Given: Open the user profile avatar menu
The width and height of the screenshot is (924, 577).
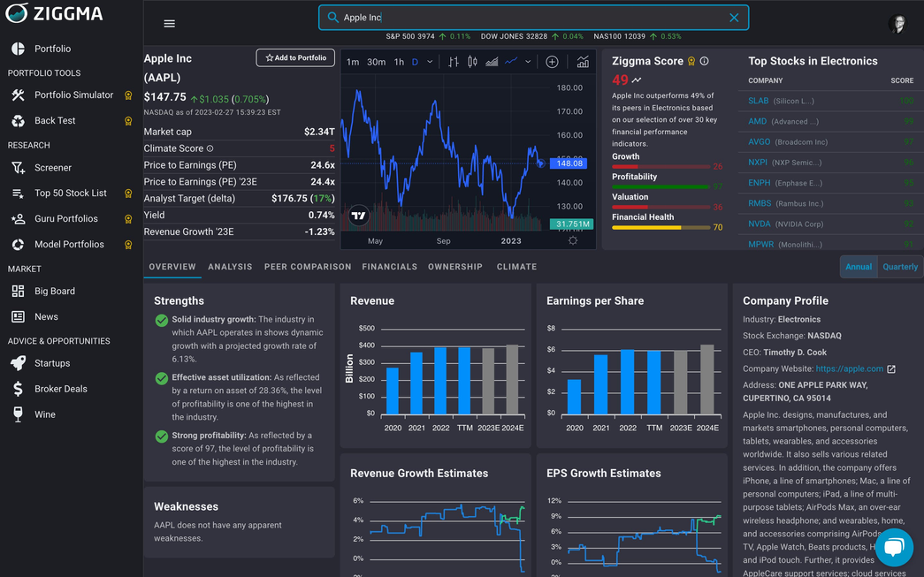Looking at the screenshot, I should click(x=897, y=24).
